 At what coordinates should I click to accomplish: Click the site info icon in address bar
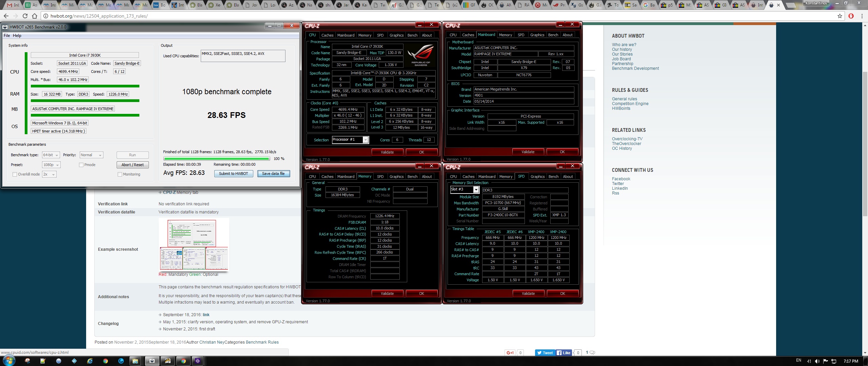[x=46, y=16]
